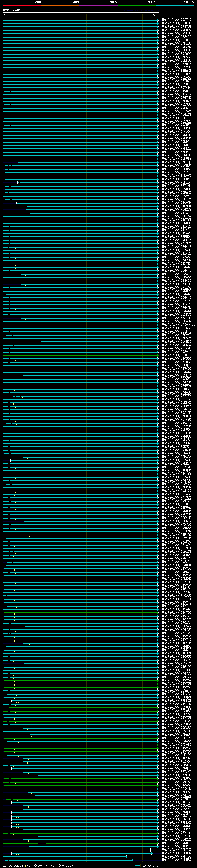Screen dimensions: 197x868
Task: Click the UniRef100_Q00984 hit label
Action: point(177,132)
